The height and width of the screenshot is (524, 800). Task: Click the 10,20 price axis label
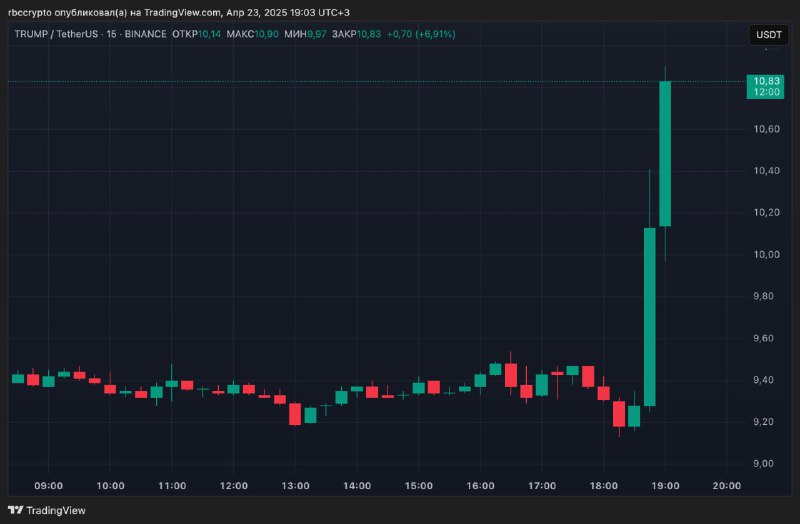(766, 213)
